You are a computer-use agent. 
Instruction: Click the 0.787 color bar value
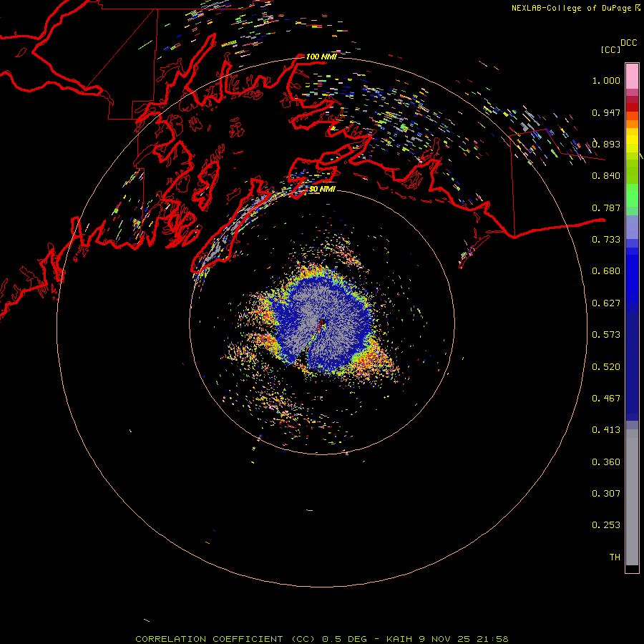tap(606, 208)
